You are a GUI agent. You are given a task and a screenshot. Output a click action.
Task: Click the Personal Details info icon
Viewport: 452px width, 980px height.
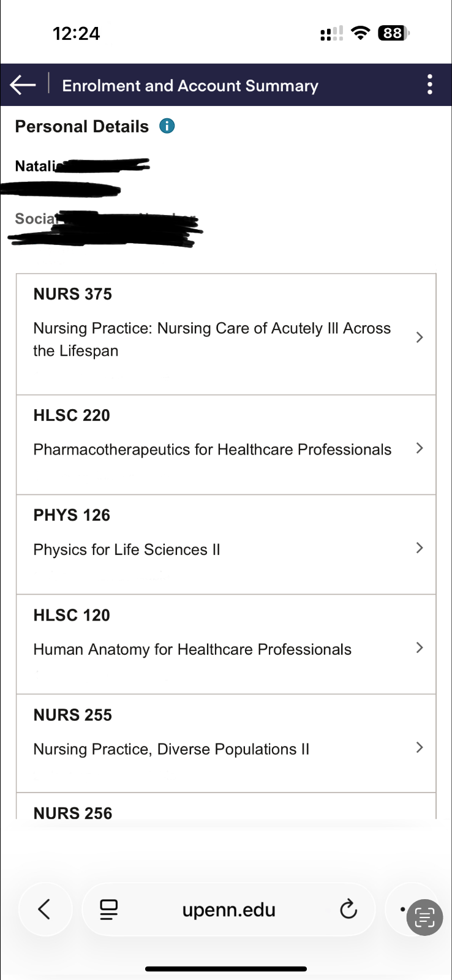tap(167, 126)
